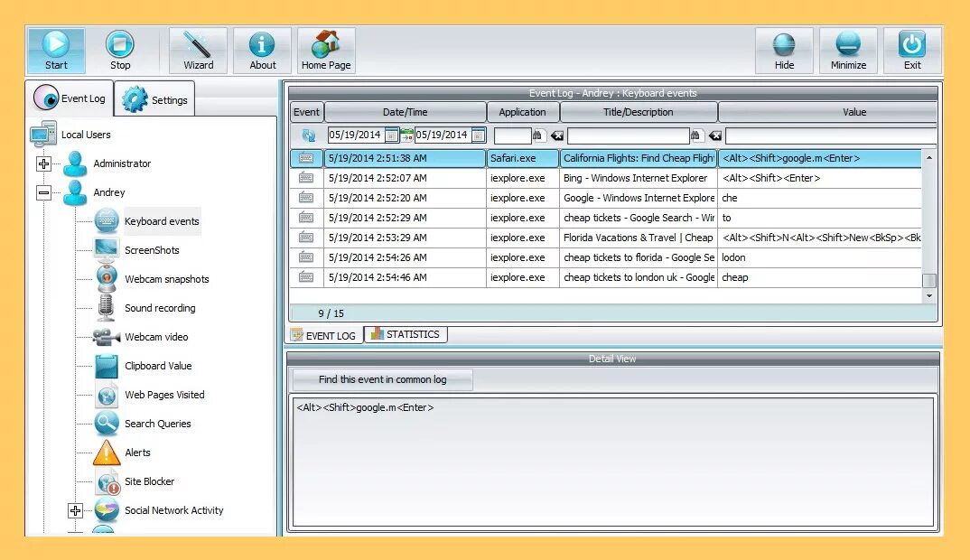Click the Exit power button
The image size is (970, 560).
[912, 51]
